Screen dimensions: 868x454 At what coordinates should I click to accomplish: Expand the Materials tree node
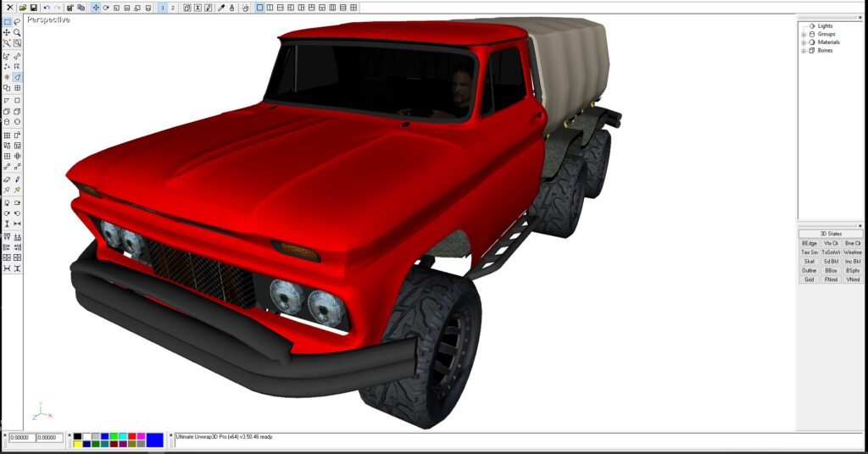click(804, 42)
